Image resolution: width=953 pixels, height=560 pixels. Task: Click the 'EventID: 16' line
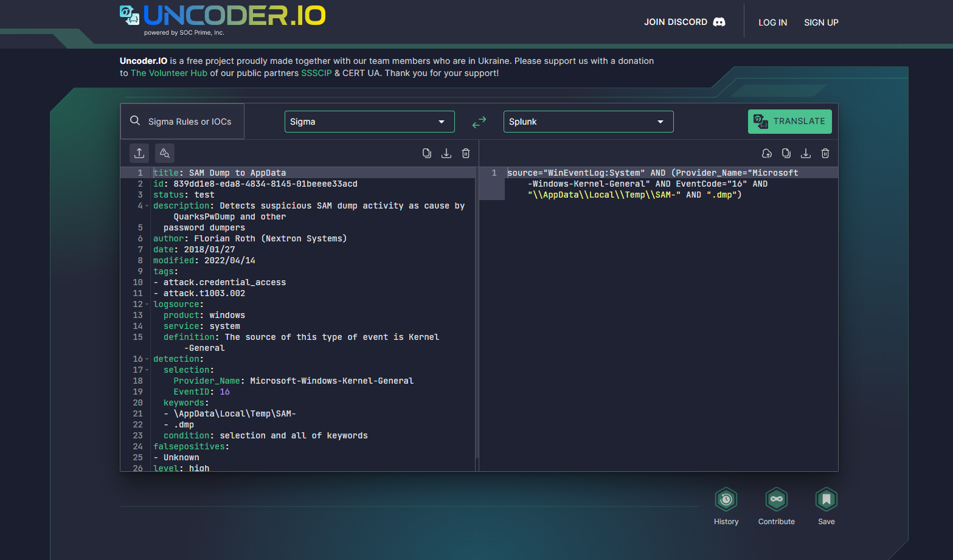point(202,392)
